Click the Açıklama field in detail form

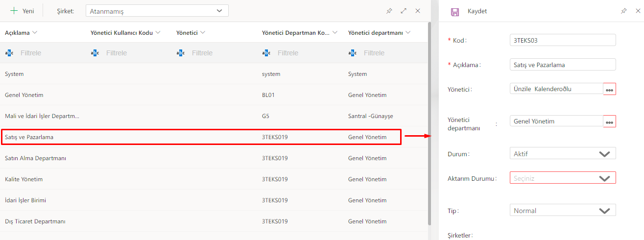[562, 65]
